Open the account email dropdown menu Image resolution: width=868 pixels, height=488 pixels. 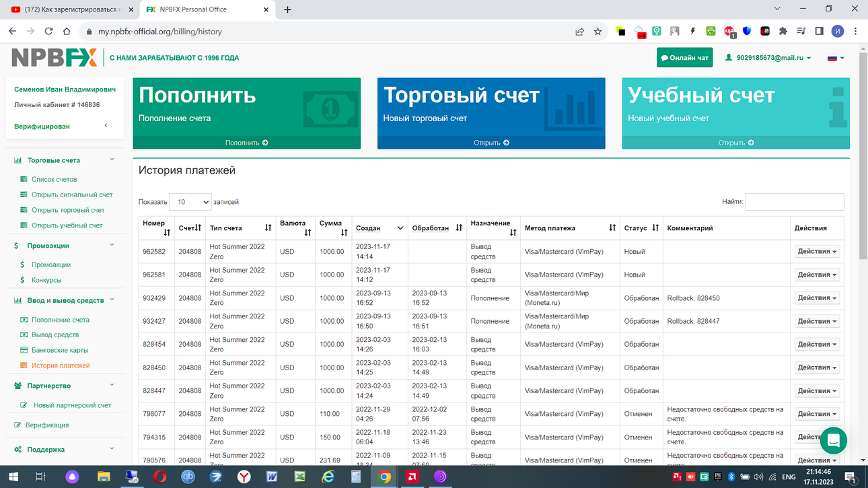(768, 58)
